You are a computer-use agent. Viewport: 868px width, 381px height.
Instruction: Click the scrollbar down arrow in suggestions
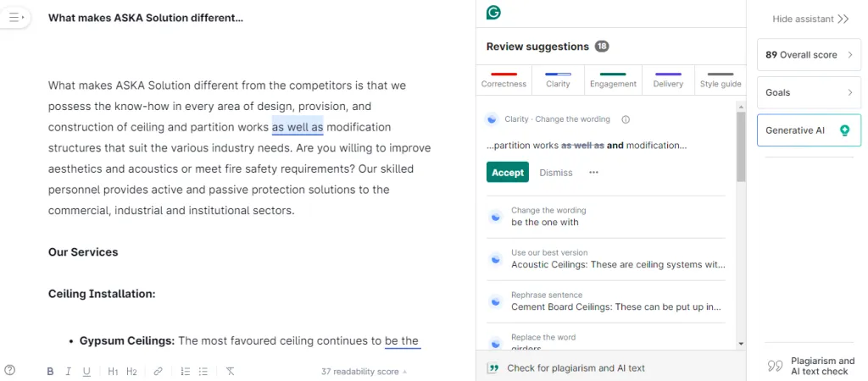(x=741, y=344)
